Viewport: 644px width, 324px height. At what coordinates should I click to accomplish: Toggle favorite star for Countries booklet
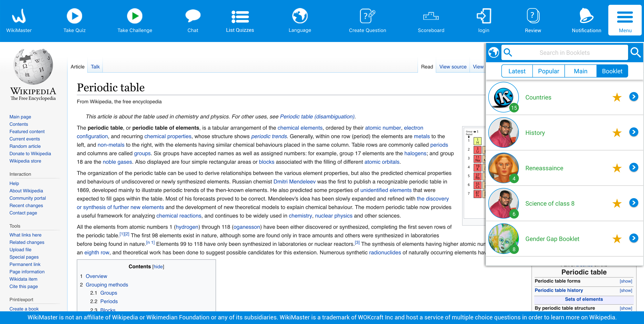(617, 97)
